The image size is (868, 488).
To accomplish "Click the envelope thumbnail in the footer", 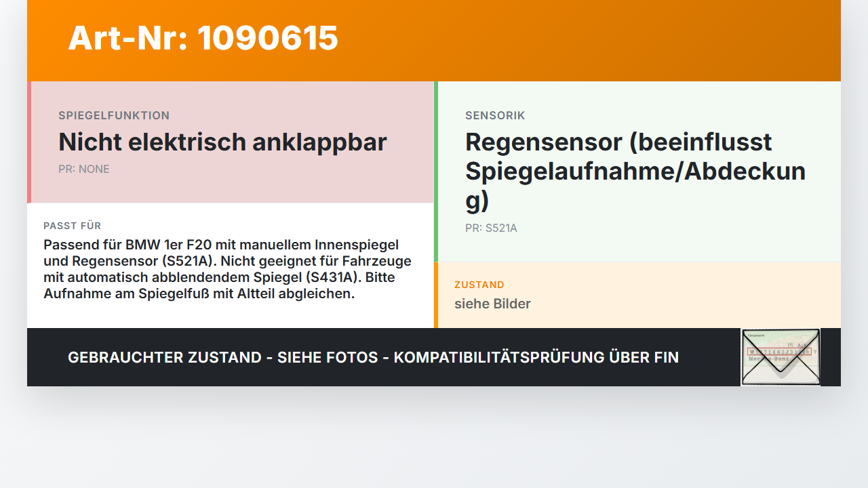I will [781, 357].
